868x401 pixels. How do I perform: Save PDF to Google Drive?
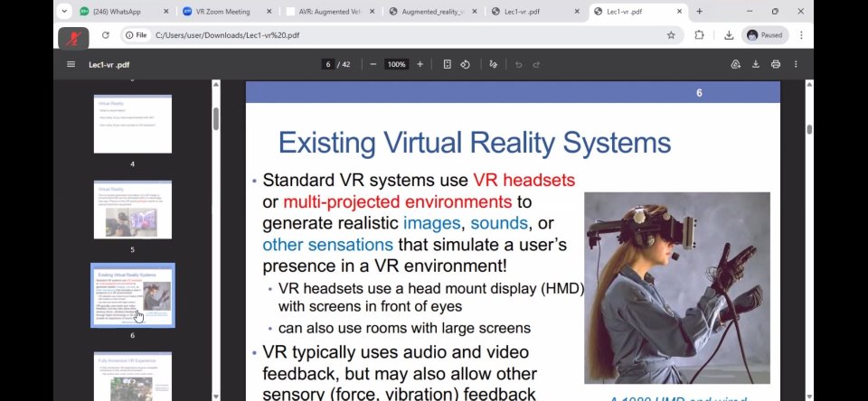pos(735,64)
